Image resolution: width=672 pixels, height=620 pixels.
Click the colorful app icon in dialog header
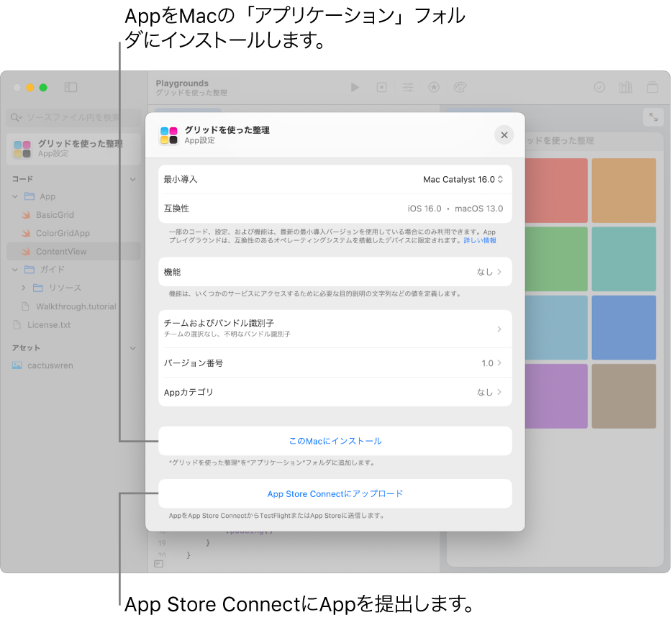tap(169, 135)
